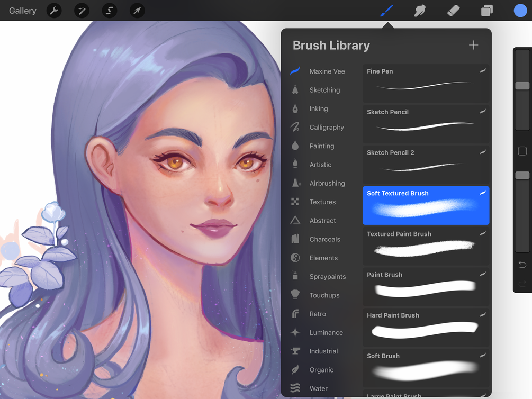532x399 pixels.
Task: Select the Soft Brush preset
Action: [x=426, y=368]
